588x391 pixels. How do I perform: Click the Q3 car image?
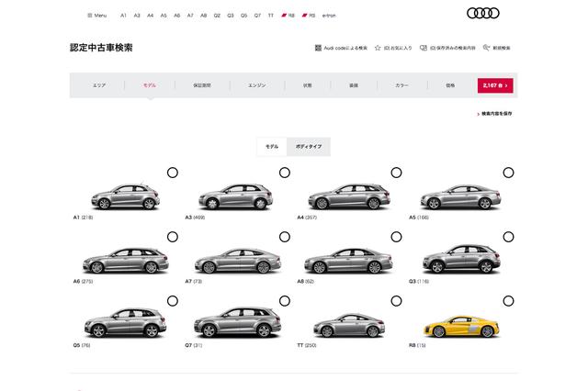pos(461,259)
